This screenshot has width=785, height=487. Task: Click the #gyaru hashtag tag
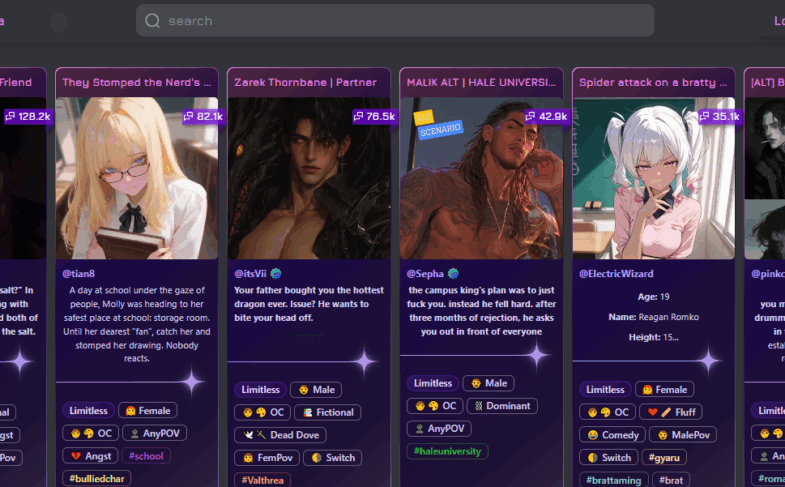(664, 457)
